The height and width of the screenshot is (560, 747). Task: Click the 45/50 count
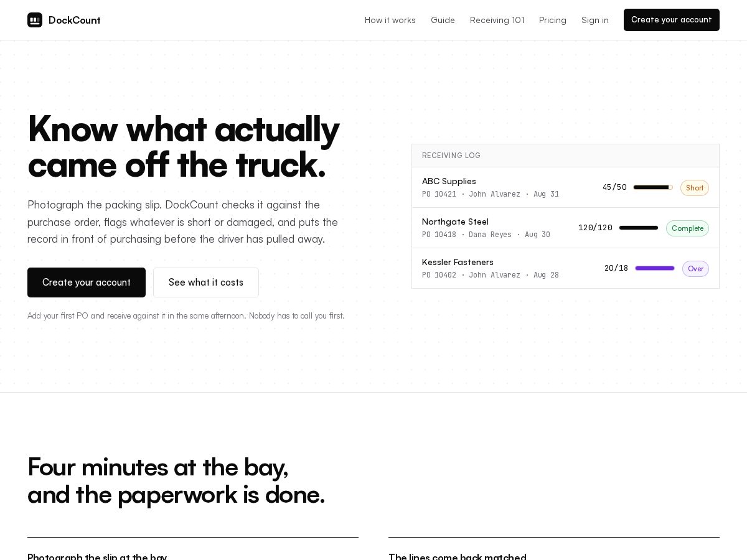click(614, 187)
